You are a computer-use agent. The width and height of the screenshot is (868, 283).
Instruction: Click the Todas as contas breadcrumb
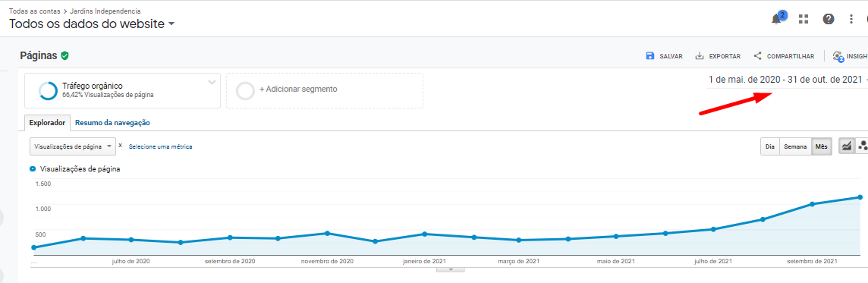[36, 11]
